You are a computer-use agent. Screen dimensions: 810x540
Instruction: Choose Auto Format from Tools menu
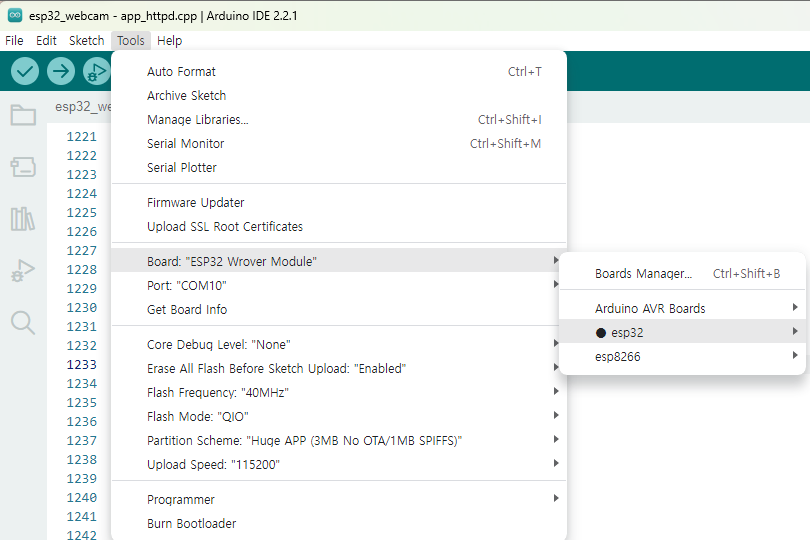click(339, 71)
